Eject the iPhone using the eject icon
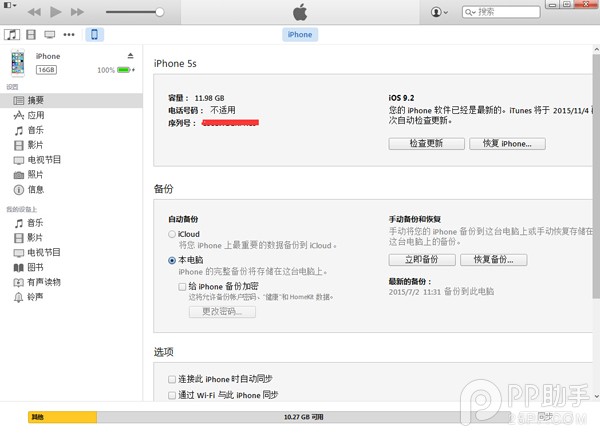The image size is (600, 433). 130,56
